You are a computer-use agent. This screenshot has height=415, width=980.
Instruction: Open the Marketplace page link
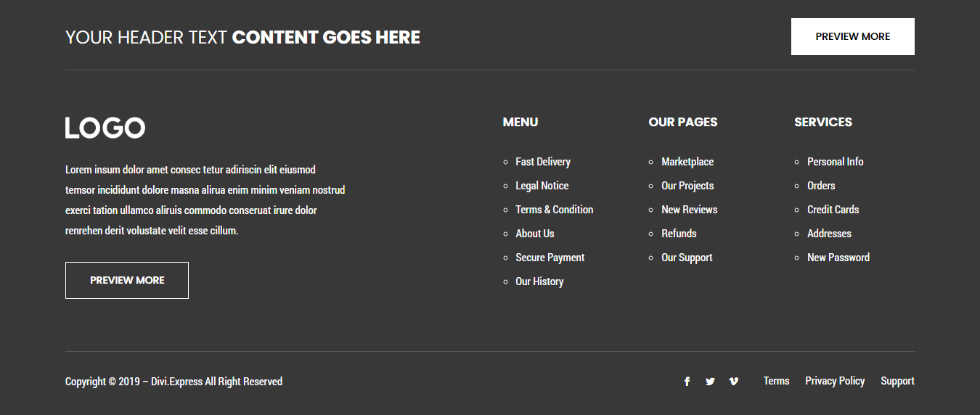[x=687, y=162]
